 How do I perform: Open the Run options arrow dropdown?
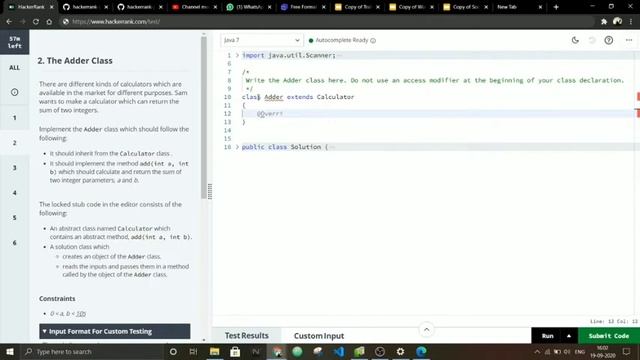pos(569,336)
